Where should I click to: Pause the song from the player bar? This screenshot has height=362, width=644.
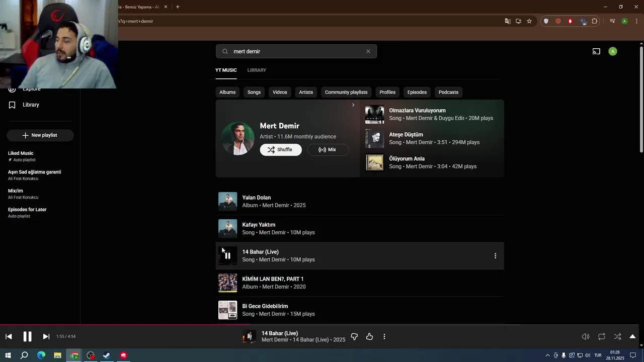click(x=27, y=336)
